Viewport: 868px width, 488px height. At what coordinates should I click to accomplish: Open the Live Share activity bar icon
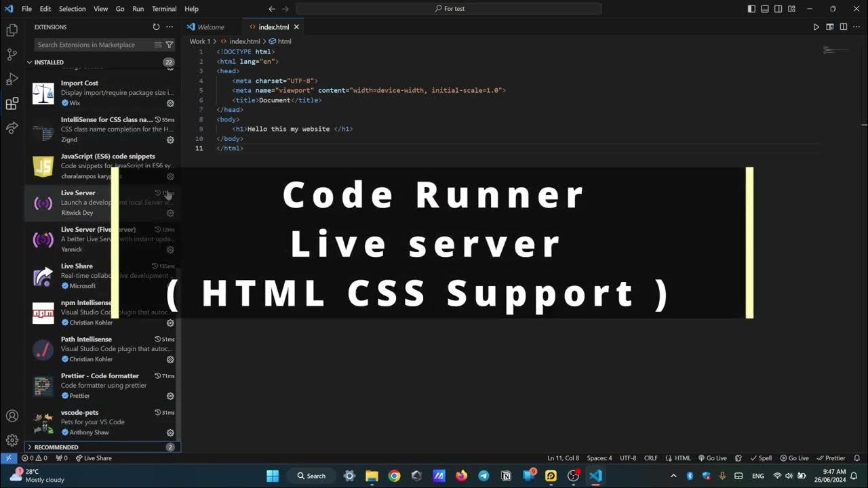tap(12, 127)
